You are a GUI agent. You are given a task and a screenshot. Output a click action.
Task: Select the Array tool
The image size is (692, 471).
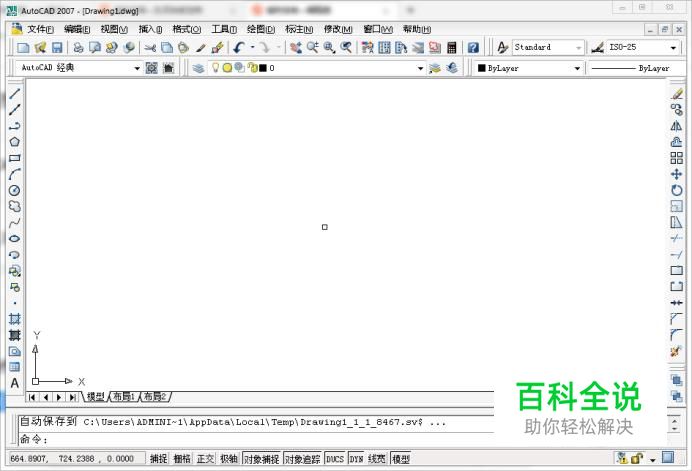coord(677,158)
